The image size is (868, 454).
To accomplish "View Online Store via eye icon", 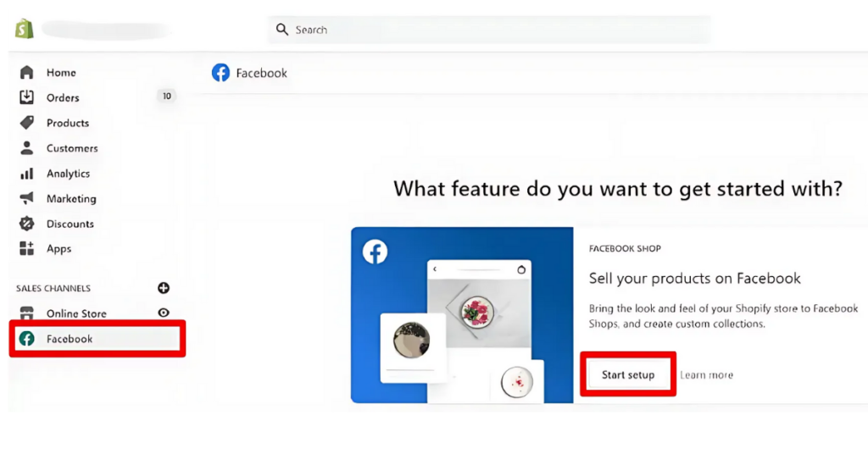I will point(164,313).
